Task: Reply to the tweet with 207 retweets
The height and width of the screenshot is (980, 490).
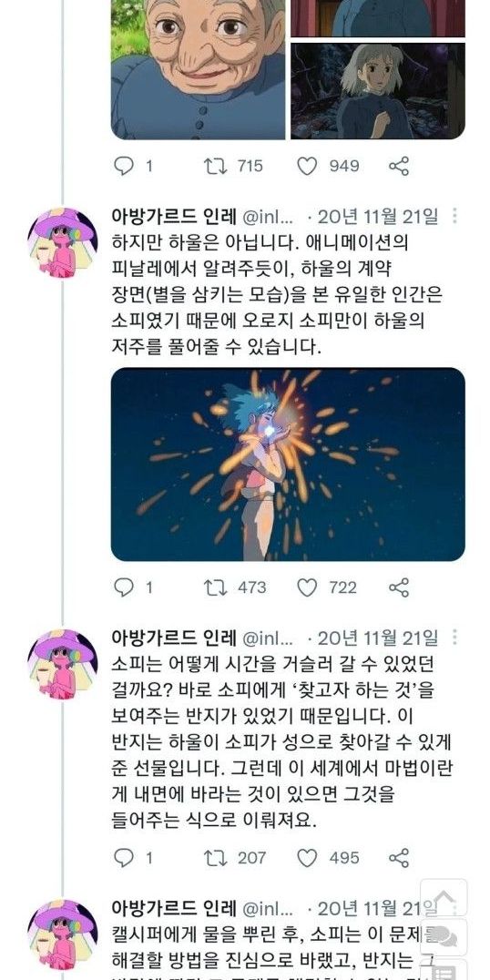Action: [x=124, y=858]
